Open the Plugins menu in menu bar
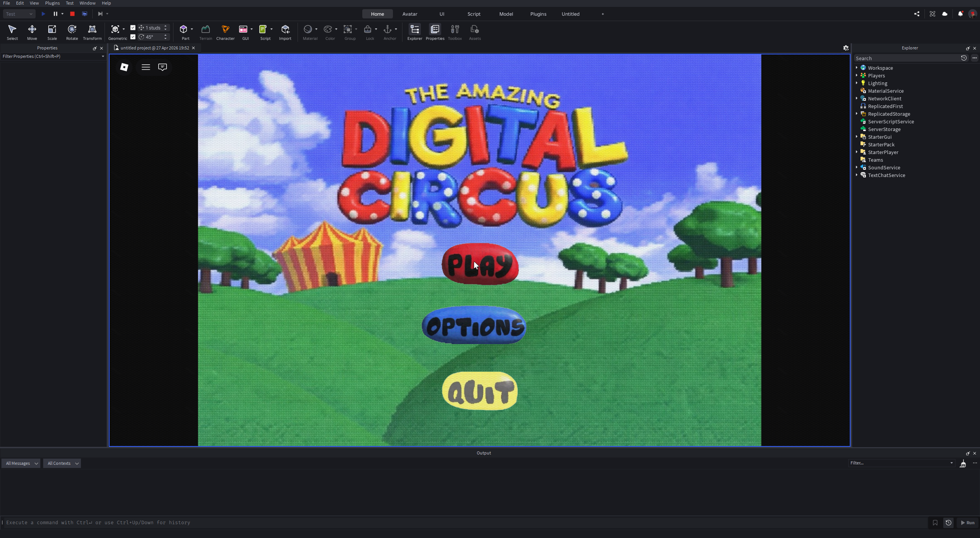Viewport: 980px width, 538px height. (52, 3)
